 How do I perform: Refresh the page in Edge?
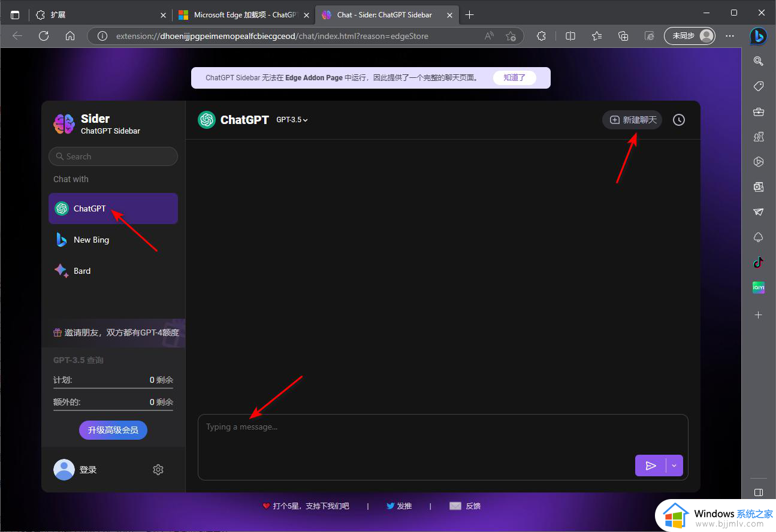point(44,36)
